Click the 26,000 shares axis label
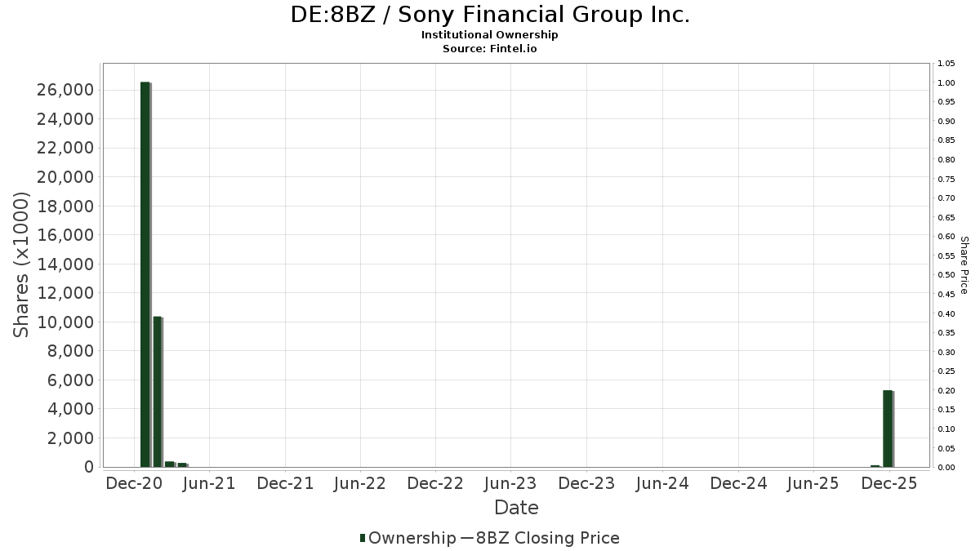The image size is (980, 551). click(65, 90)
